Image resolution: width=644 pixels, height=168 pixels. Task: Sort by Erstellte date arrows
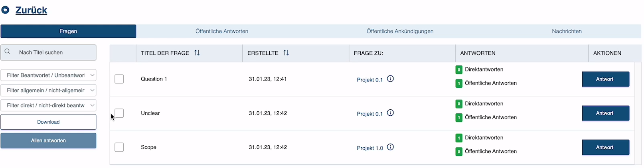(x=286, y=53)
